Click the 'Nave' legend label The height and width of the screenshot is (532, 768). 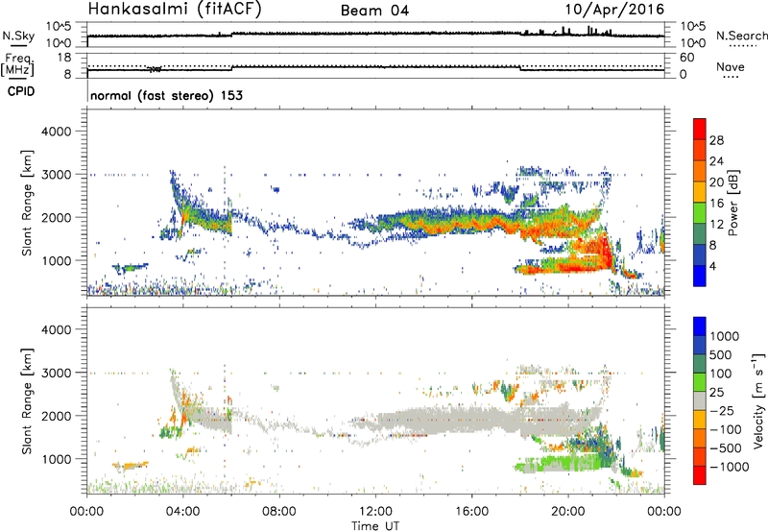(x=731, y=67)
